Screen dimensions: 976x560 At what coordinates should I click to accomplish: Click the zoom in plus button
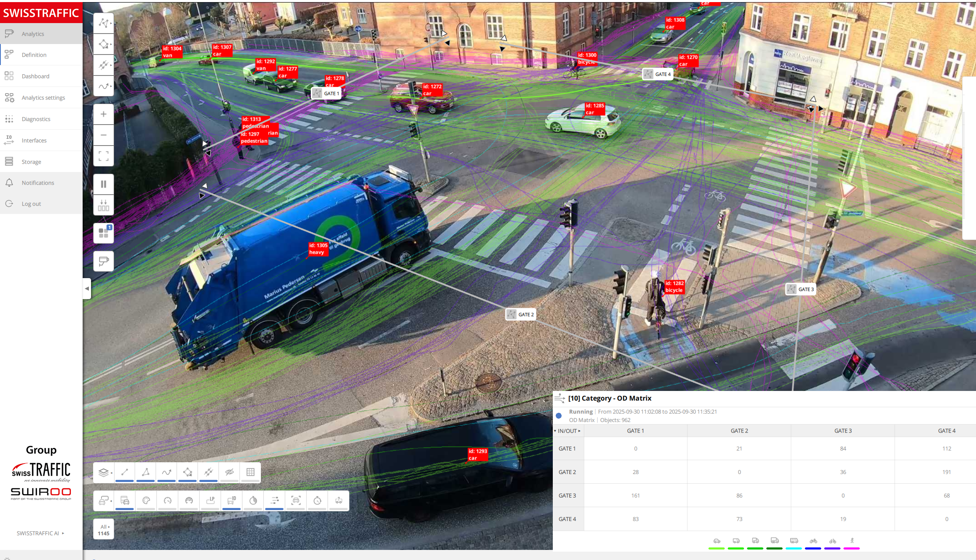click(x=104, y=114)
